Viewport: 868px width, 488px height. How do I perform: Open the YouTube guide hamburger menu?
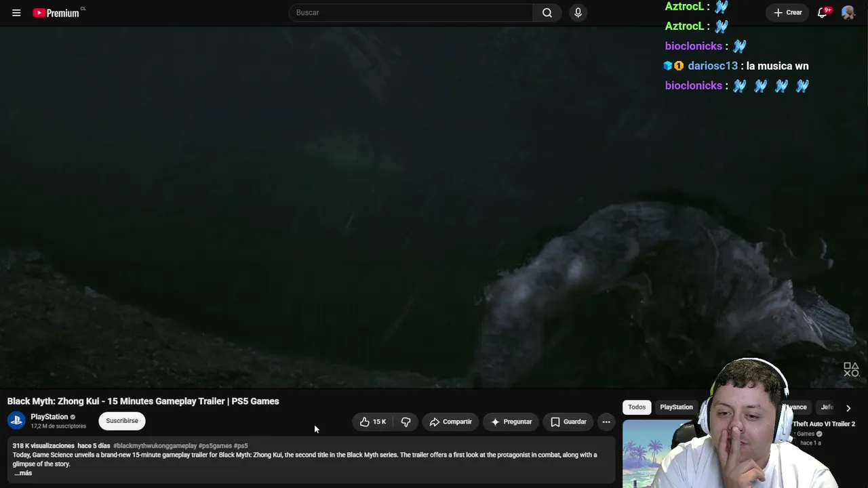click(x=16, y=13)
